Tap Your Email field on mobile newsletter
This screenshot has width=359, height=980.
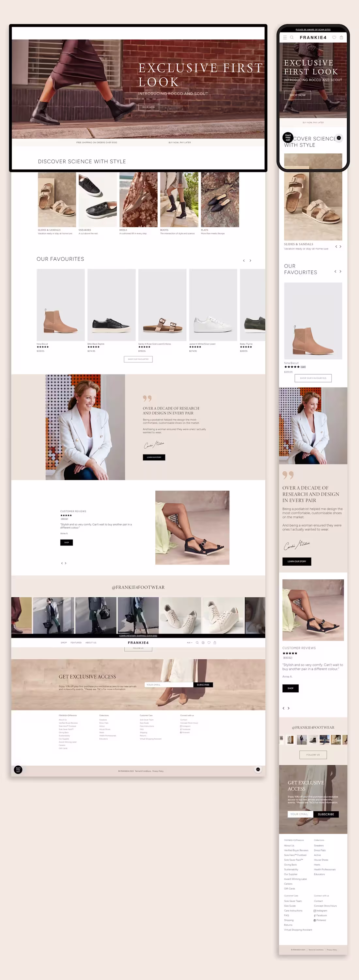300,814
